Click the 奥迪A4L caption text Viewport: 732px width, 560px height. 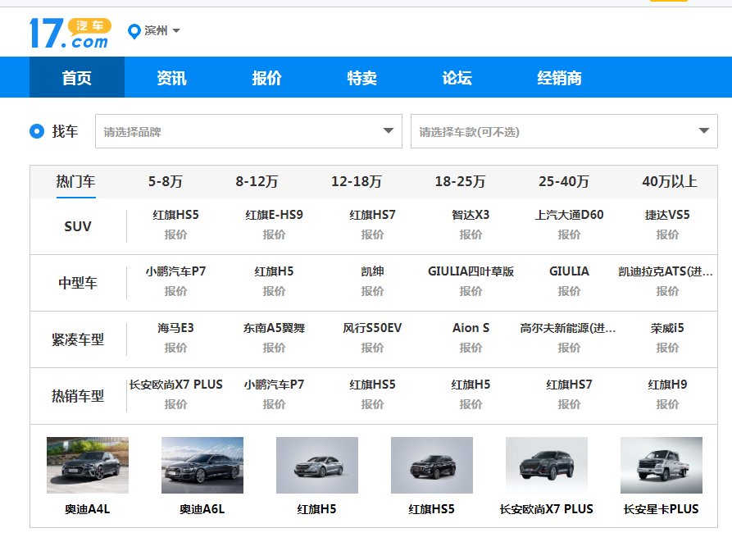click(88, 509)
